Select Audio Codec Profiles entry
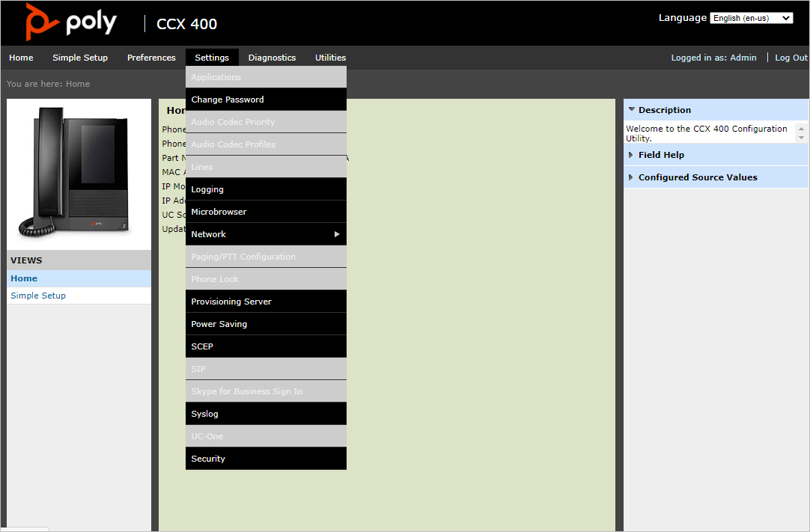The height and width of the screenshot is (532, 810). click(266, 144)
